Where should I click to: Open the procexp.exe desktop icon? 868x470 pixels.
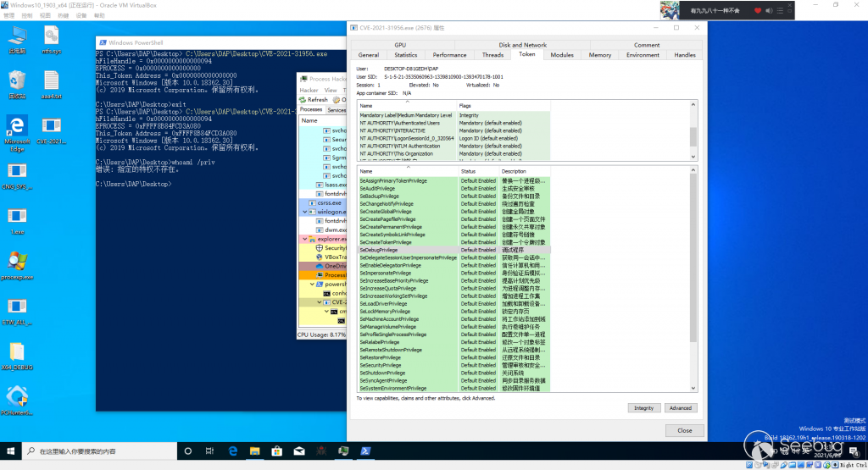pos(17,260)
